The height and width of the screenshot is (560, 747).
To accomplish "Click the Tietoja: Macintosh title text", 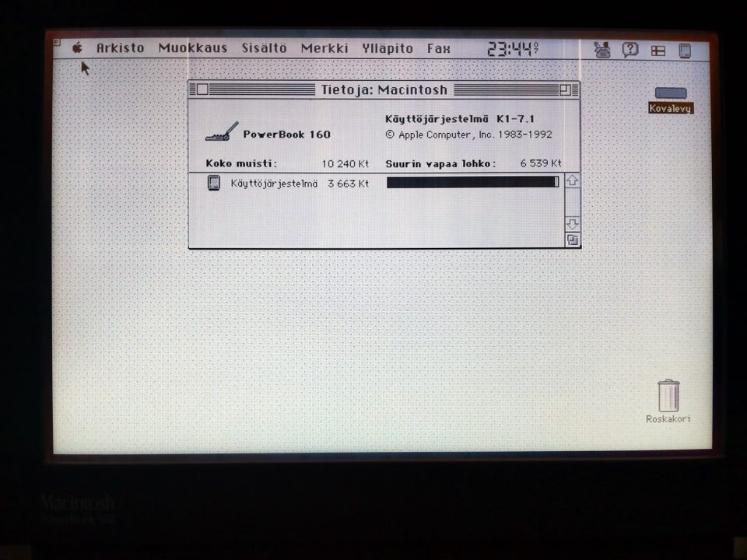I will tap(384, 89).
